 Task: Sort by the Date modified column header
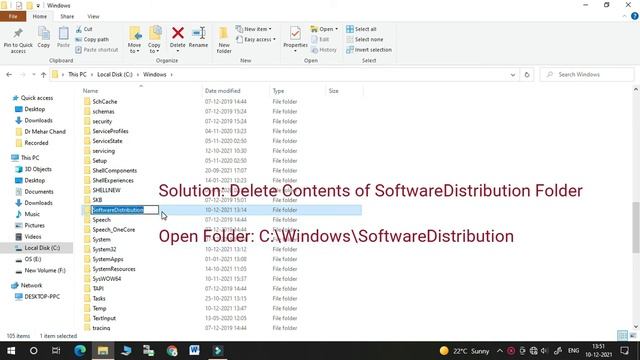[222, 91]
